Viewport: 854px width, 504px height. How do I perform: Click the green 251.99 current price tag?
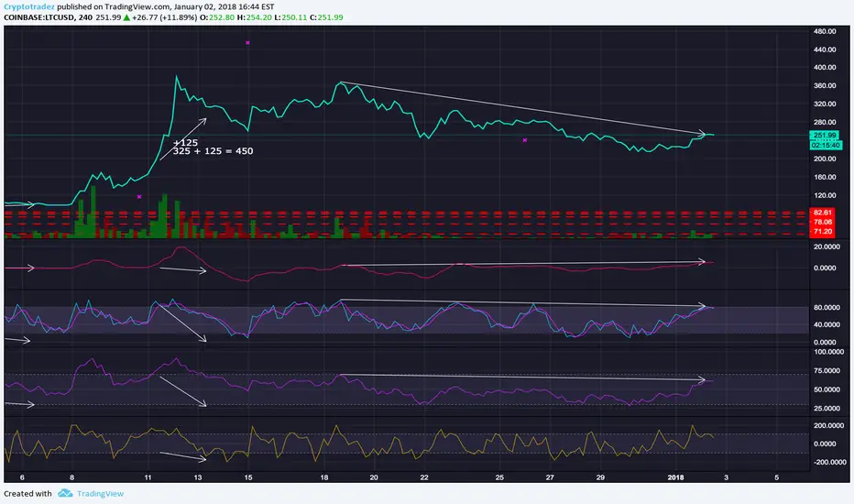point(824,135)
